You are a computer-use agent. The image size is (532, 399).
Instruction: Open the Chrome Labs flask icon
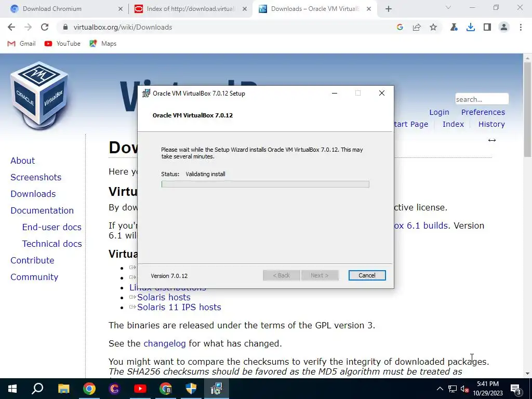point(454,27)
